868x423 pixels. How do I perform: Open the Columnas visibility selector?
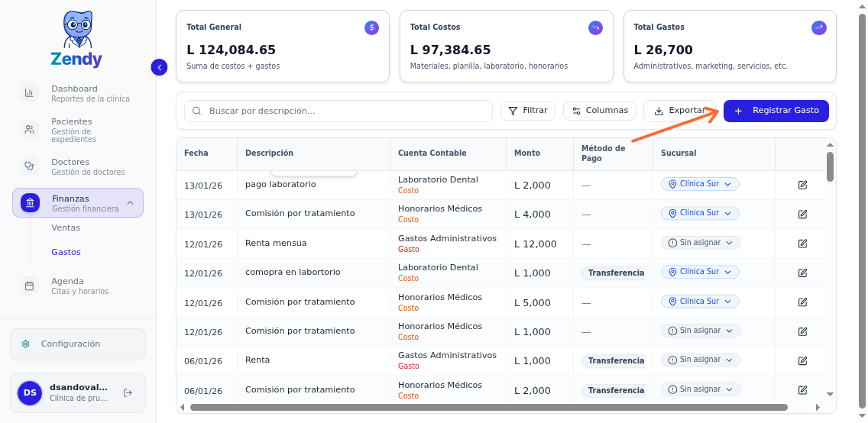[x=600, y=111]
